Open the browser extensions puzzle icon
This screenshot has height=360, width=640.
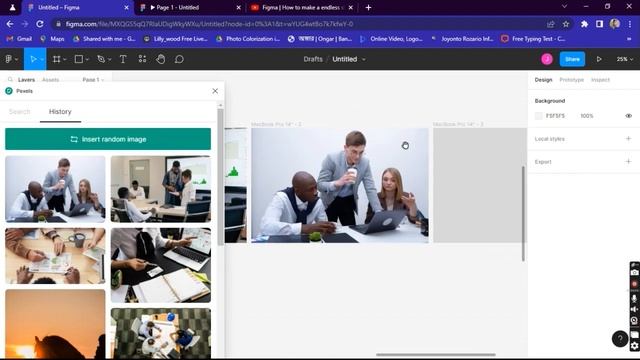(584, 24)
